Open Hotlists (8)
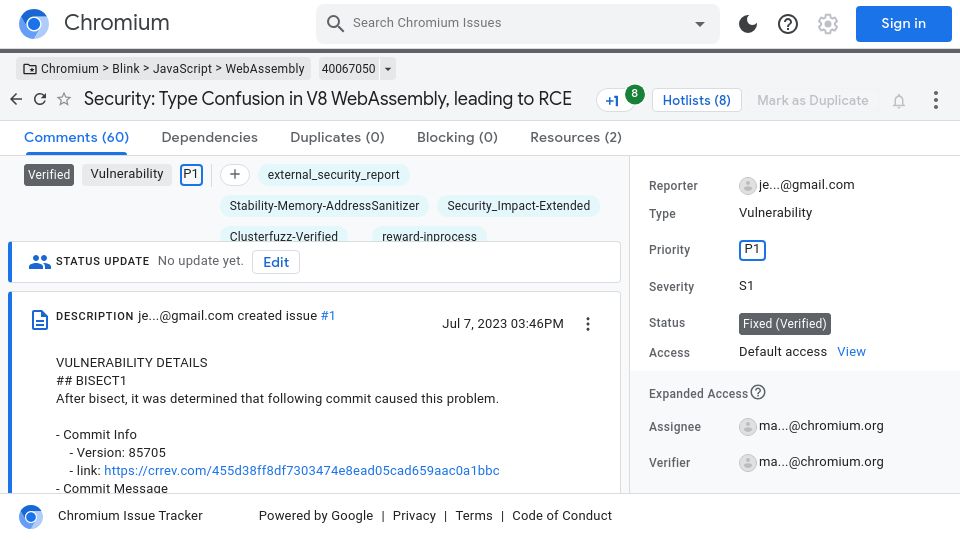The width and height of the screenshot is (960, 540). point(696,100)
